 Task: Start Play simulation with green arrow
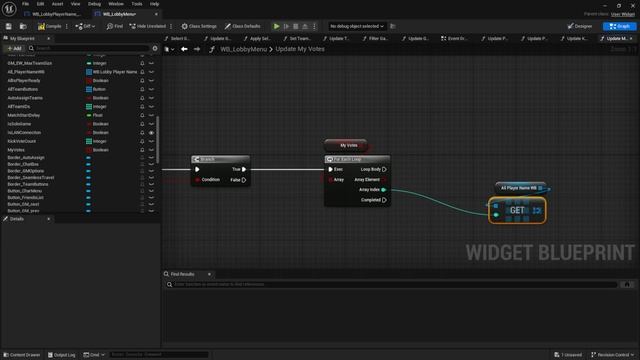coord(276,26)
